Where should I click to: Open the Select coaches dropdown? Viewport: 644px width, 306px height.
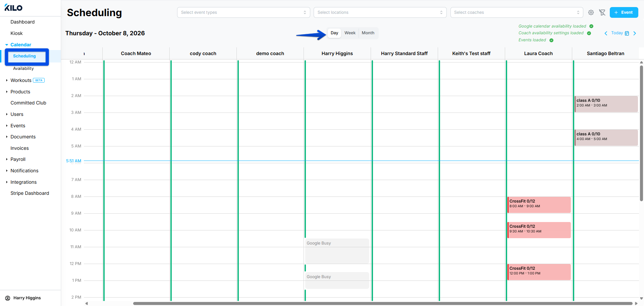[x=517, y=12]
